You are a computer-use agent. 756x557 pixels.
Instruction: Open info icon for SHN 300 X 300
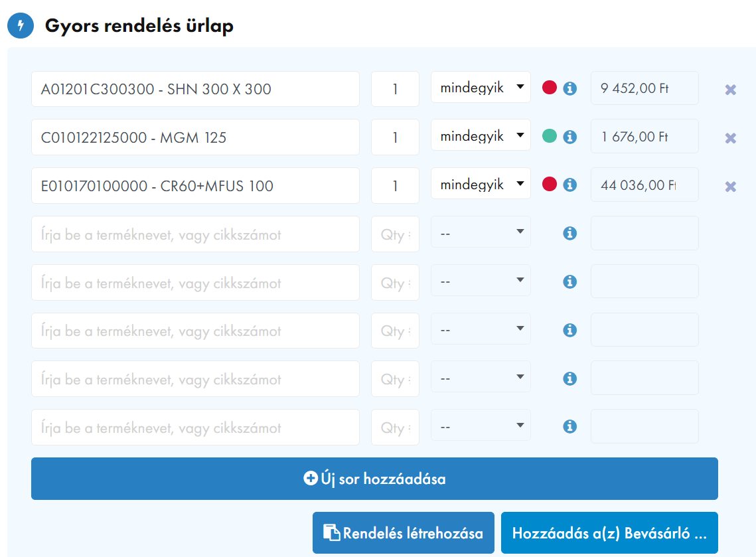pyautogui.click(x=569, y=88)
